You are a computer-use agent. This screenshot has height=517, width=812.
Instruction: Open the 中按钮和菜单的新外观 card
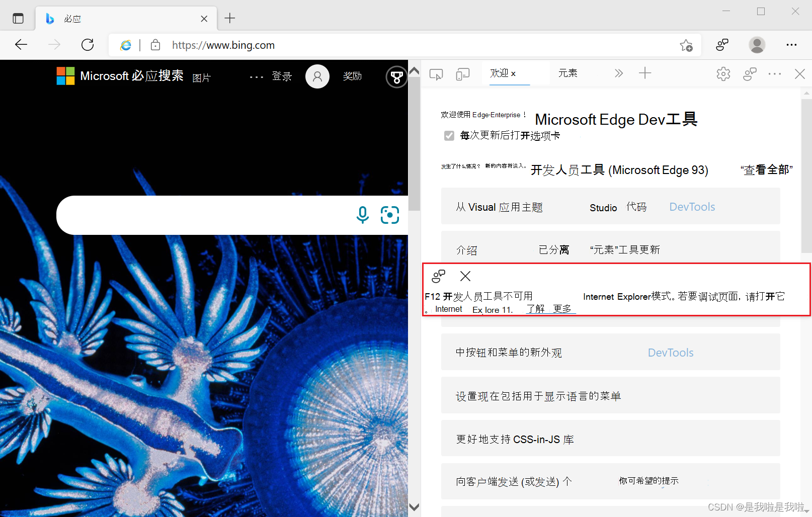pos(610,352)
